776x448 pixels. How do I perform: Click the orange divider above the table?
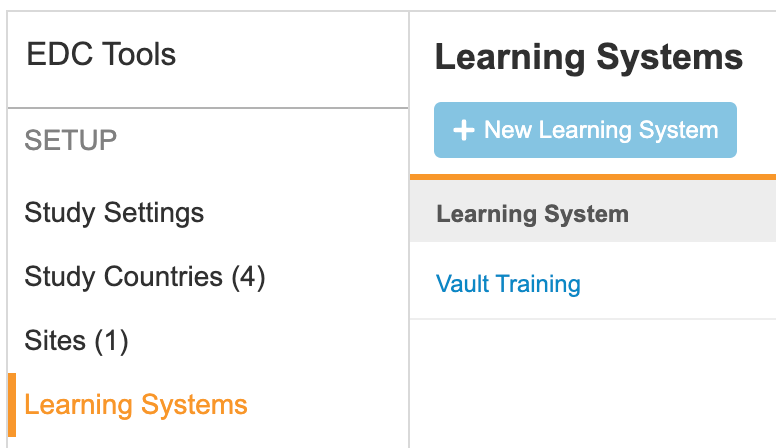[x=592, y=177]
